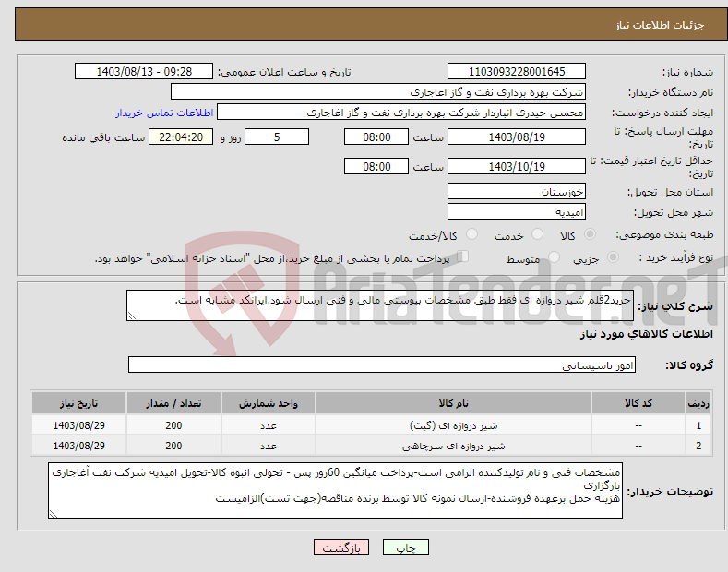The image size is (728, 572).
Task: Click the response deadline date 1403/08/19
Action: pyautogui.click(x=517, y=137)
